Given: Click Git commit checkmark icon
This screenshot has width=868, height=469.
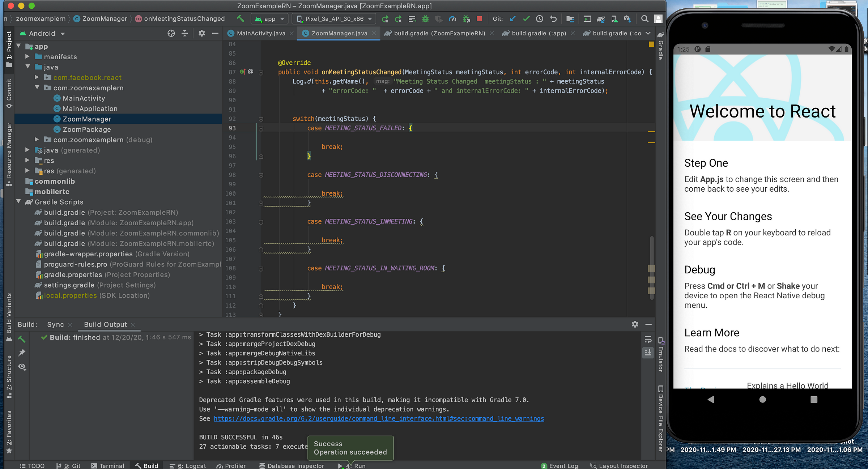Looking at the screenshot, I should coord(526,19).
